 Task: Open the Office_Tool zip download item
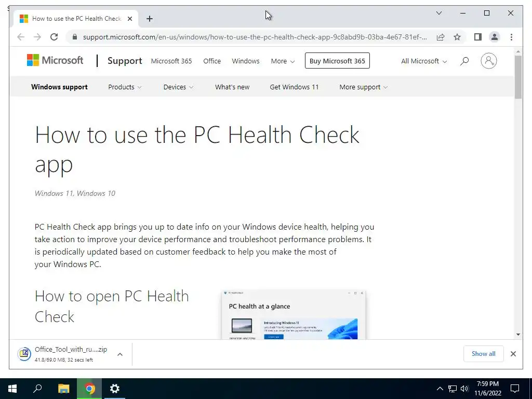(x=71, y=354)
